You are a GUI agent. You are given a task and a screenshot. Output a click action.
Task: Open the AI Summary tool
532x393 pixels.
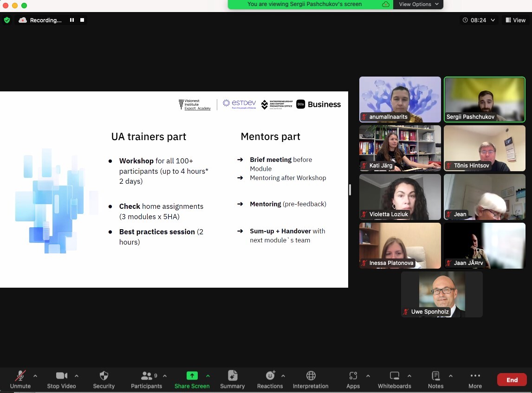(x=232, y=380)
